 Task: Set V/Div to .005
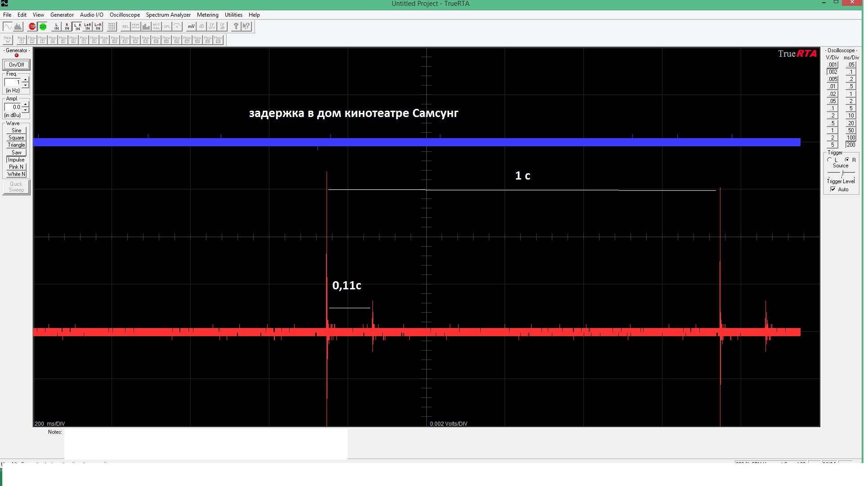[832, 79]
